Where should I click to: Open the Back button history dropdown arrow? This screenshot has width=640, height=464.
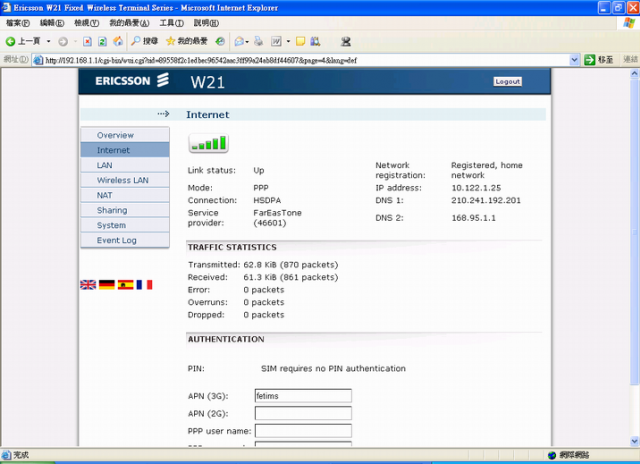pyautogui.click(x=49, y=41)
